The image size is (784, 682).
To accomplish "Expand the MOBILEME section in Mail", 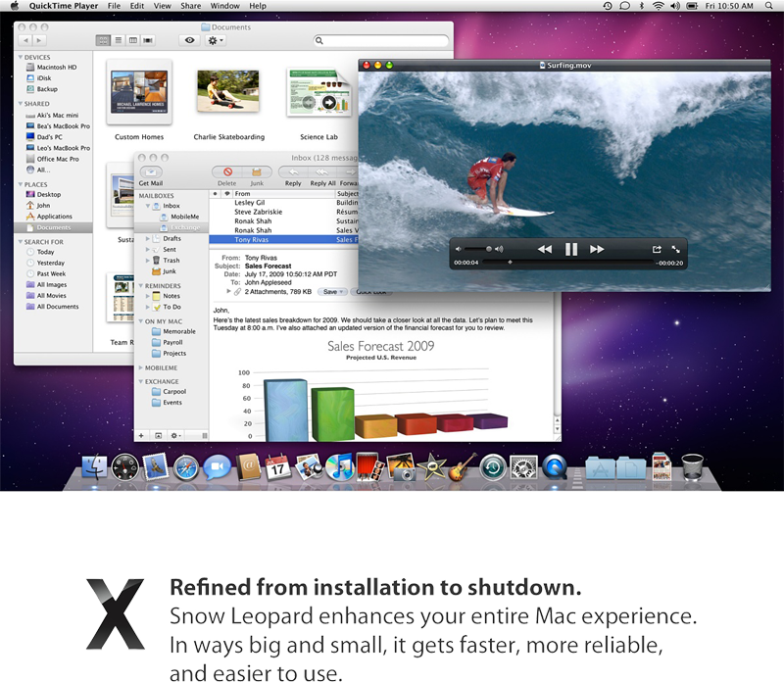I will (141, 367).
